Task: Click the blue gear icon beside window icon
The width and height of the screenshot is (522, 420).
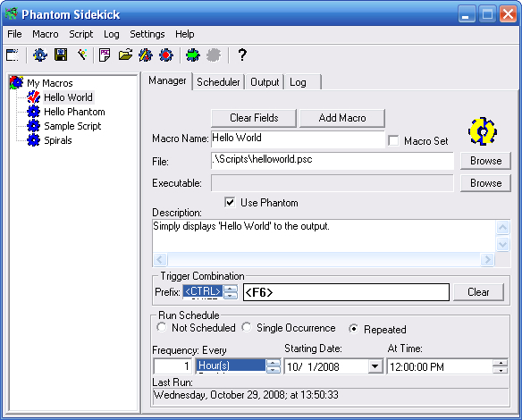Action: click(x=40, y=55)
